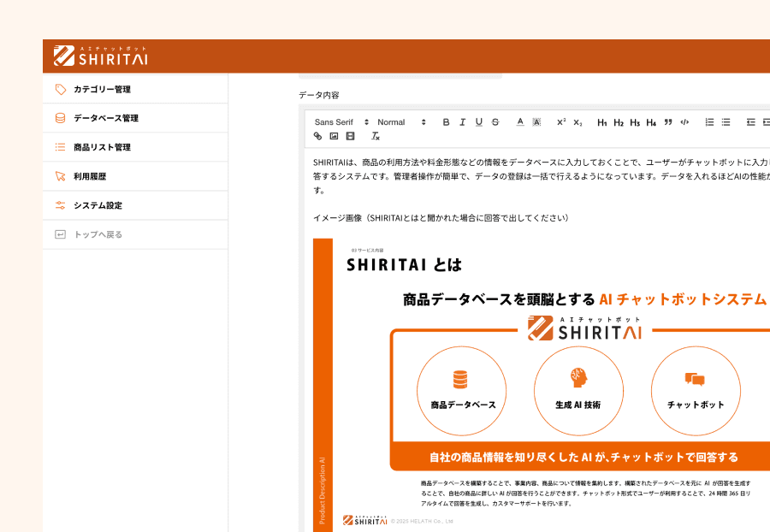This screenshot has height=532, width=770.
Task: Start a bulleted list
Action: [x=726, y=122]
